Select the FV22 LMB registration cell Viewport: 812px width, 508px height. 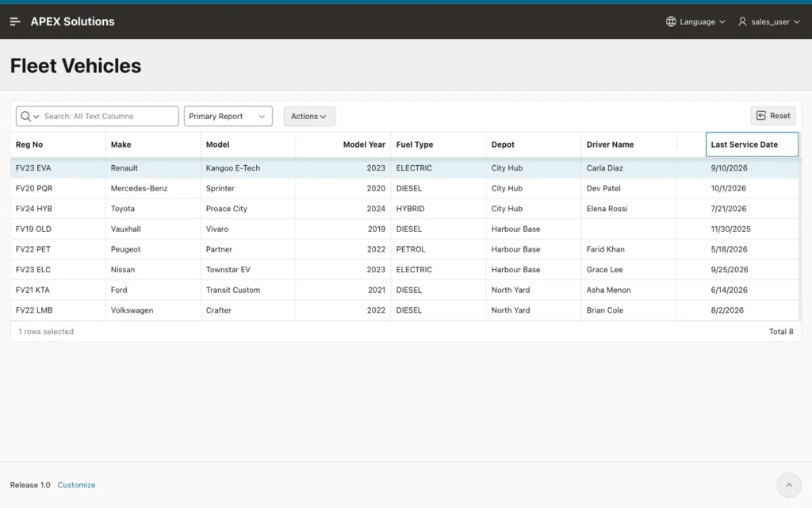(x=58, y=310)
